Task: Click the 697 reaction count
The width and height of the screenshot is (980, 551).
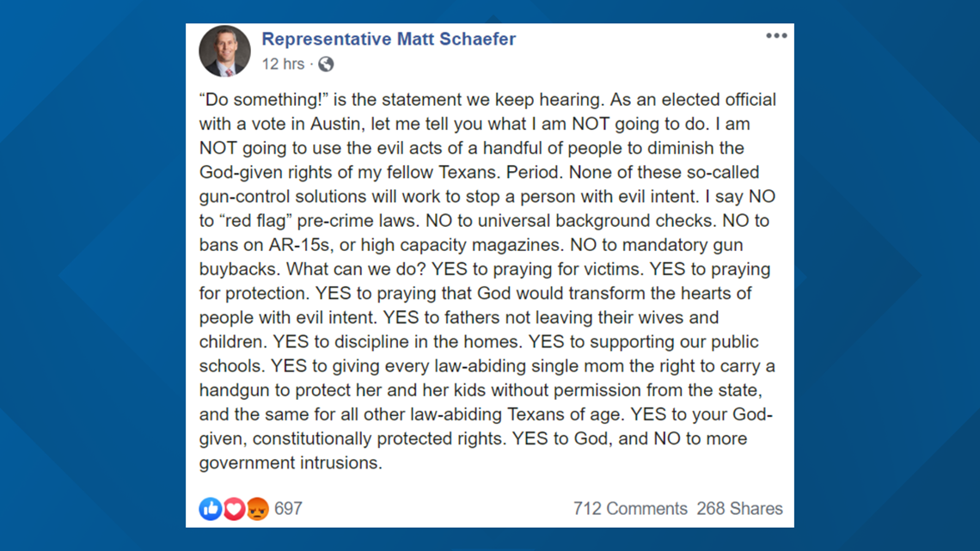Action: [290, 509]
